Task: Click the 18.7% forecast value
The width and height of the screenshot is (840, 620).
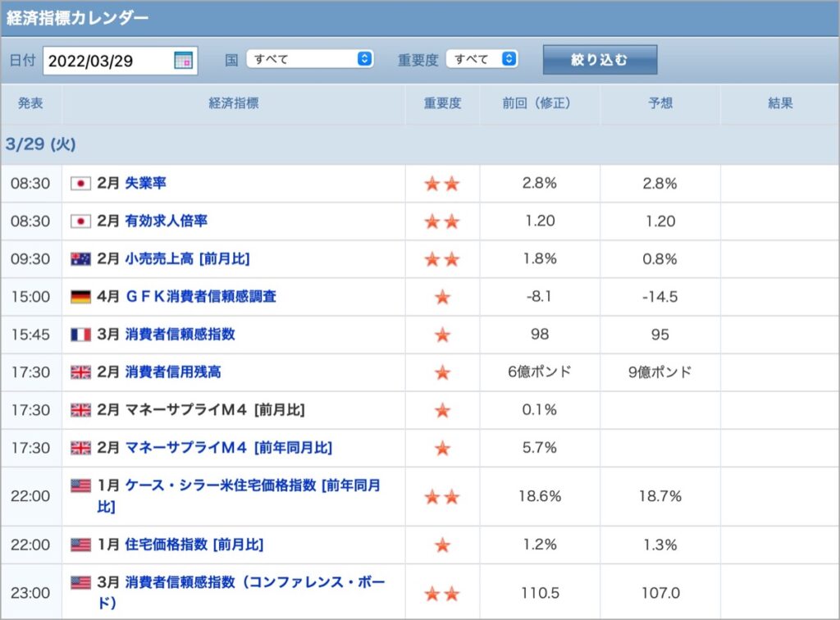Action: 660,496
